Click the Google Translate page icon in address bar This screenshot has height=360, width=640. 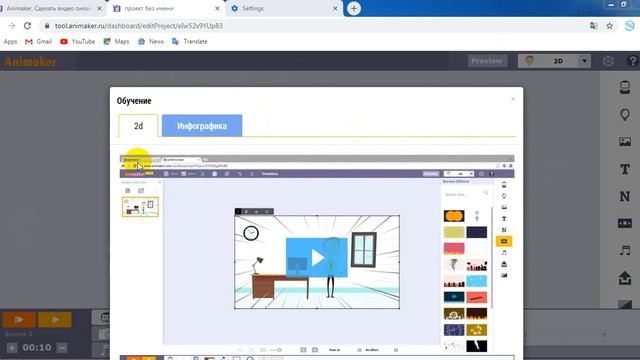tap(593, 26)
